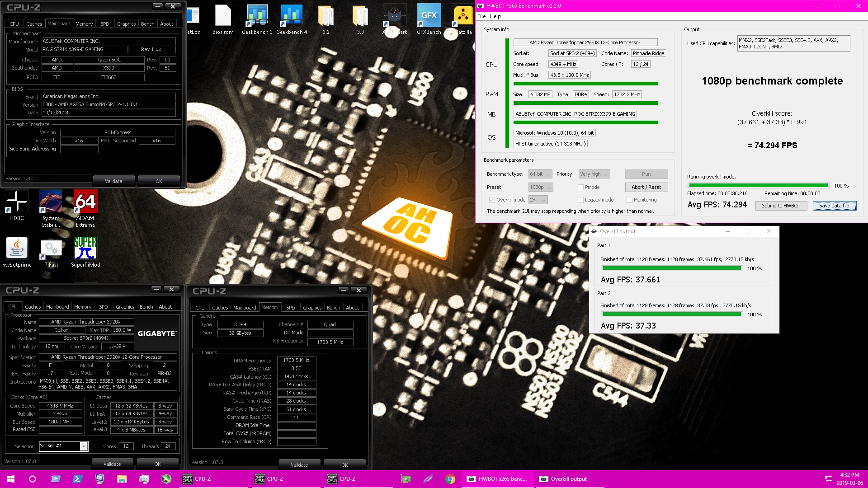The height and width of the screenshot is (488, 868).
Task: Click the Save data file button
Action: pos(835,206)
